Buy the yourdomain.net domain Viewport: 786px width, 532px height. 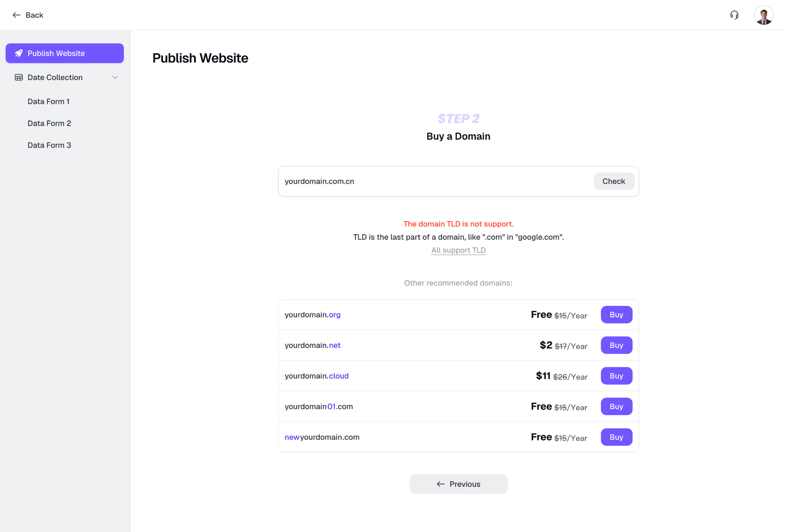[x=616, y=345]
